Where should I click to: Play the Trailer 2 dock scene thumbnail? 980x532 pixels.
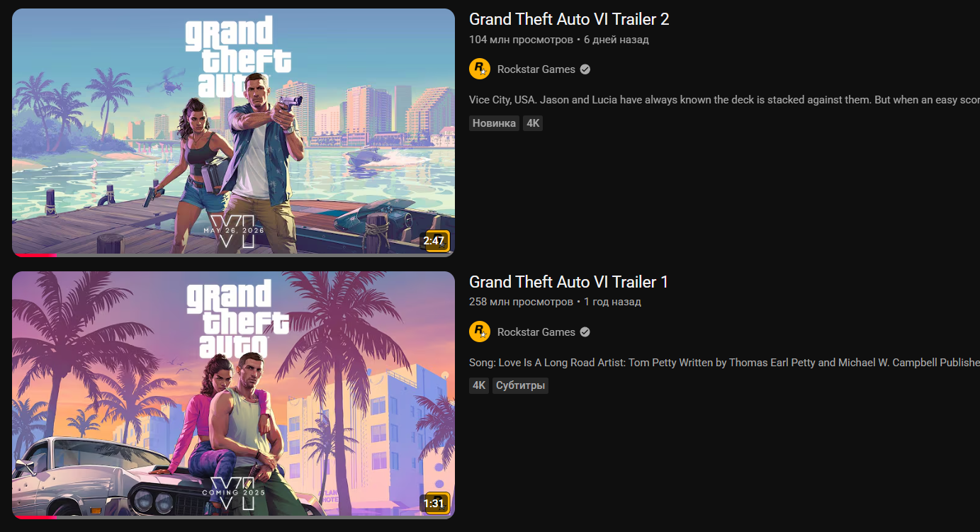click(x=233, y=132)
